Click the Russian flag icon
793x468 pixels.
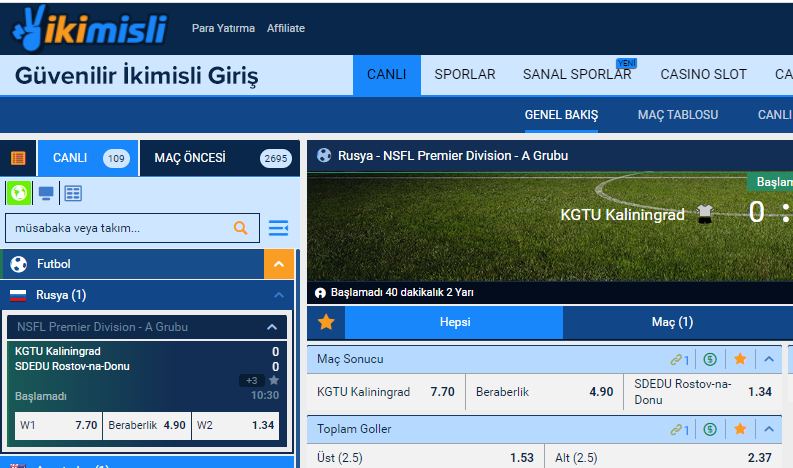pos(18,295)
